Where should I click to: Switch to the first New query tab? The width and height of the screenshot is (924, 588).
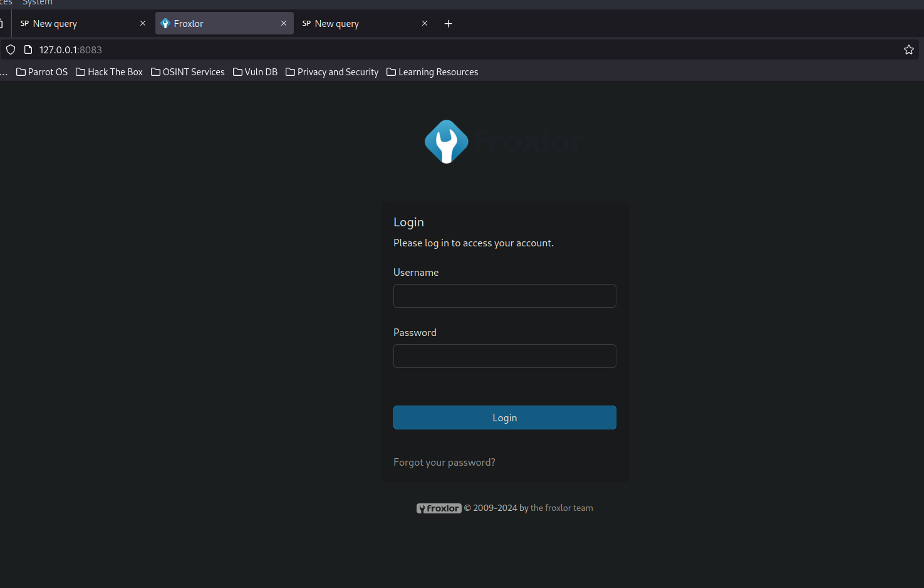pyautogui.click(x=83, y=23)
